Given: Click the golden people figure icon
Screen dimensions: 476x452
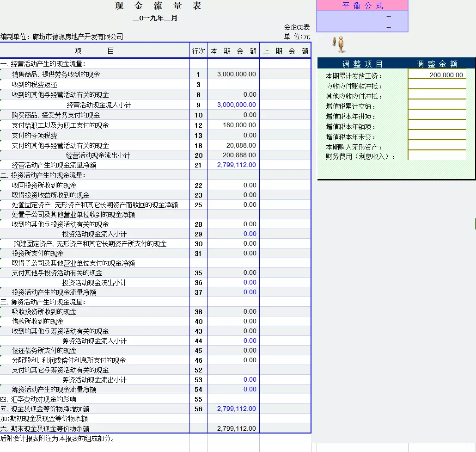Looking at the screenshot, I should [339, 44].
